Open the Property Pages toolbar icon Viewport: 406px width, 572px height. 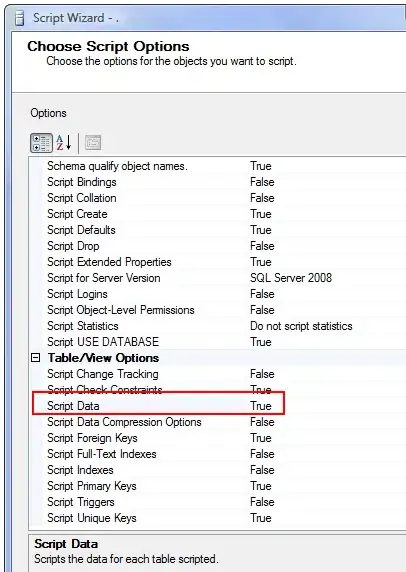pyautogui.click(x=93, y=143)
